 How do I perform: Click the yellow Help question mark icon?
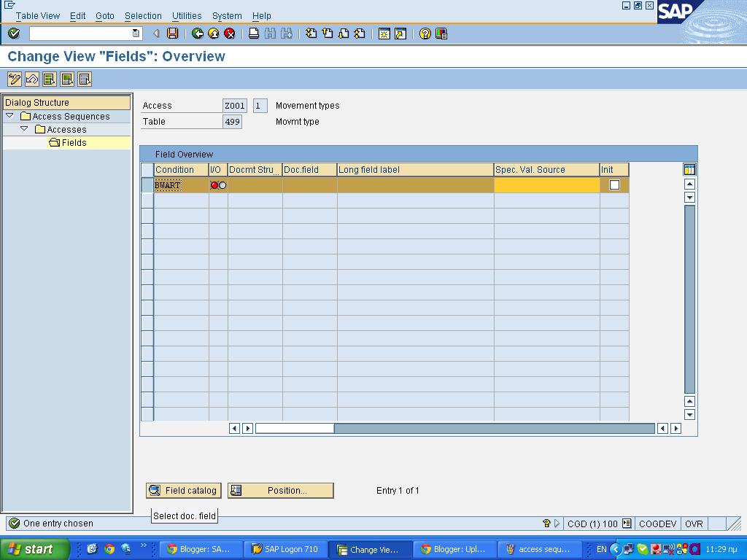[425, 34]
